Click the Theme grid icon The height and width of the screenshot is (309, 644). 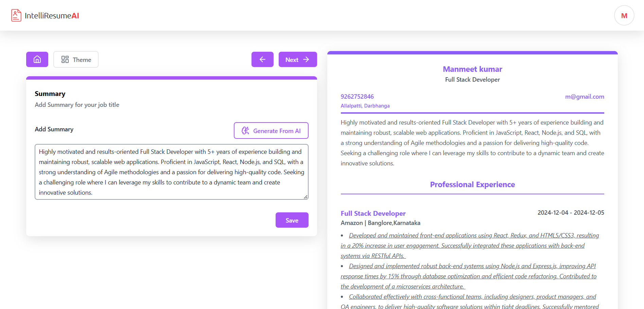65,60
